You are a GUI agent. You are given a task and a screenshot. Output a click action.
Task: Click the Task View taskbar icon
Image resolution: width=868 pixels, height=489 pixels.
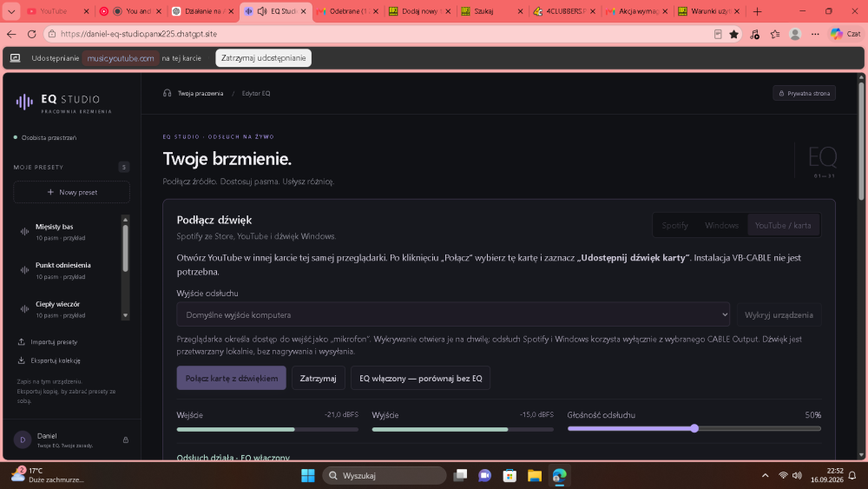[x=460, y=475]
